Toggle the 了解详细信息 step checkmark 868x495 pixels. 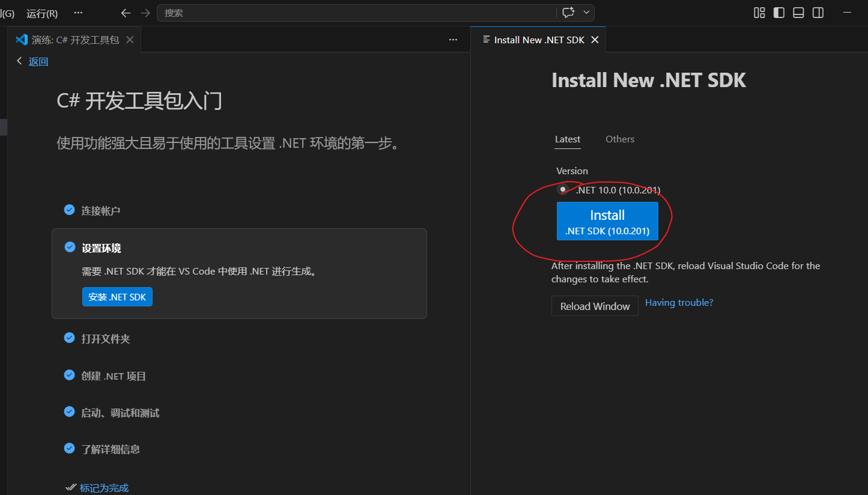tap(69, 448)
